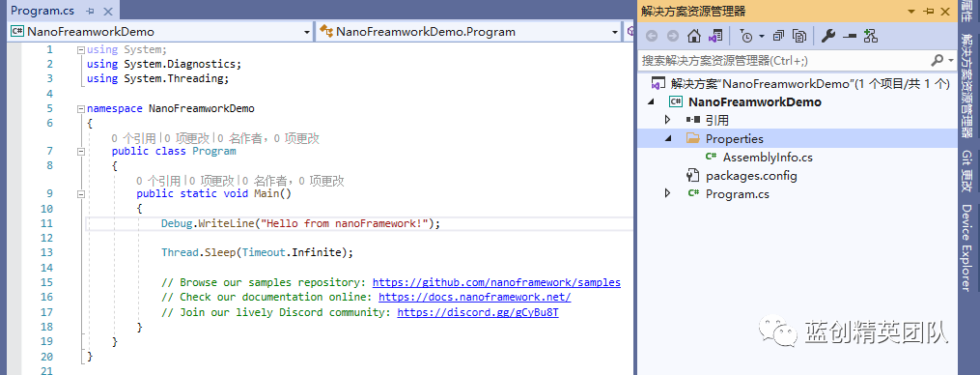
Task: Toggle the pending changes filter clock icon
Action: tap(747, 37)
